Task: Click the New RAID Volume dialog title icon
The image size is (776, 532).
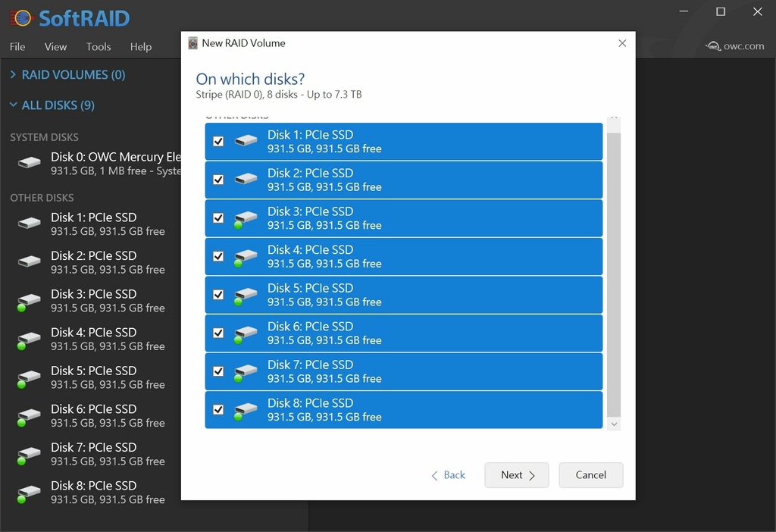Action: tap(192, 43)
